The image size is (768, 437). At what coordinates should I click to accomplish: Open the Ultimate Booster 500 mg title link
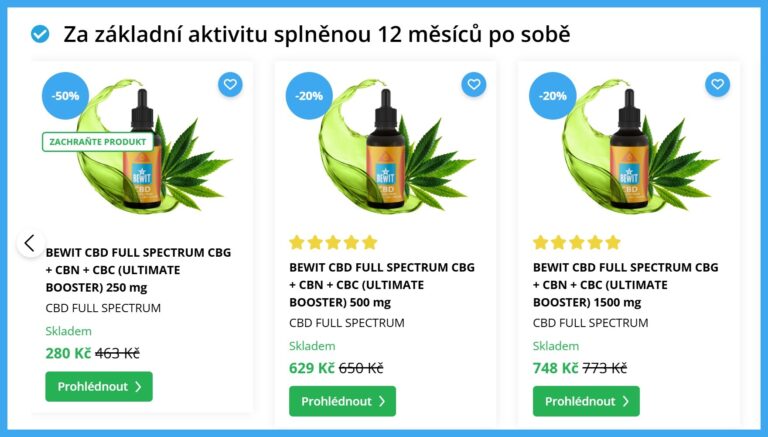coord(382,285)
